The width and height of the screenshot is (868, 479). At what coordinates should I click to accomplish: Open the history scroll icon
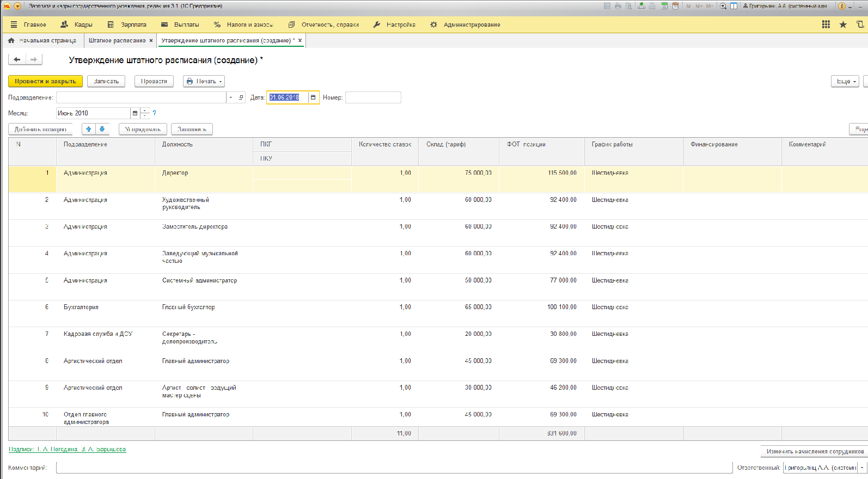click(860, 24)
